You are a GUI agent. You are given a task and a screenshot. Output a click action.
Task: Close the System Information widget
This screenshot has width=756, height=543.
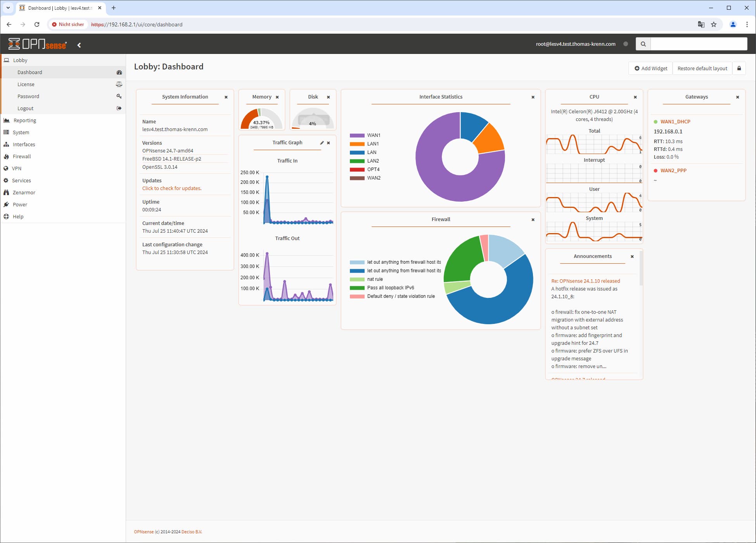226,97
